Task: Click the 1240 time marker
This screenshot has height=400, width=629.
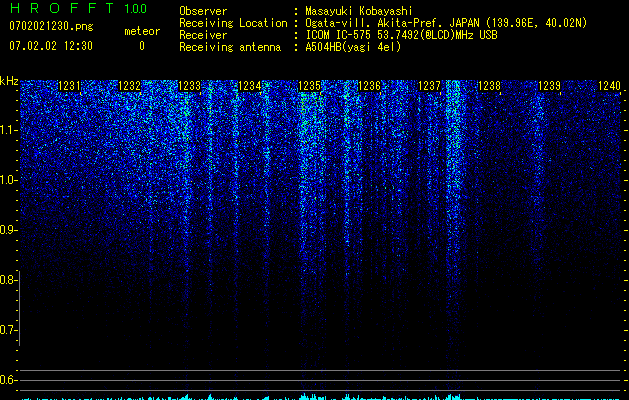Action: 609,86
